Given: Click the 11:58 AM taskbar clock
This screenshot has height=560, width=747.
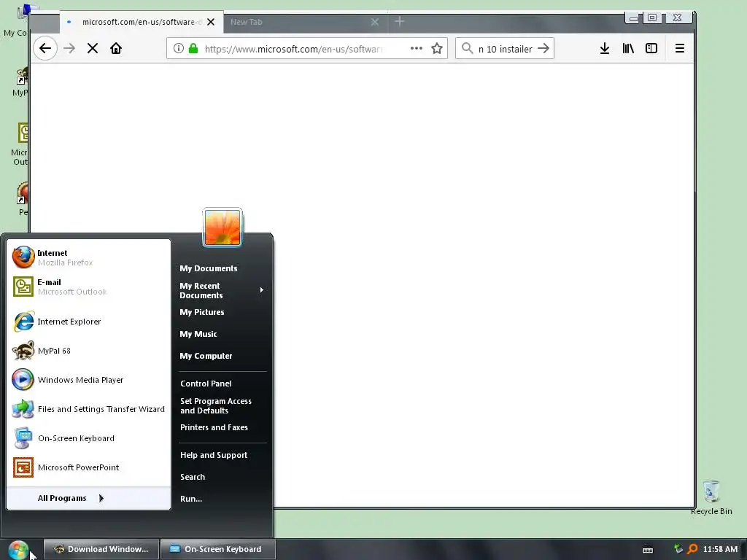Looking at the screenshot, I should (720, 549).
